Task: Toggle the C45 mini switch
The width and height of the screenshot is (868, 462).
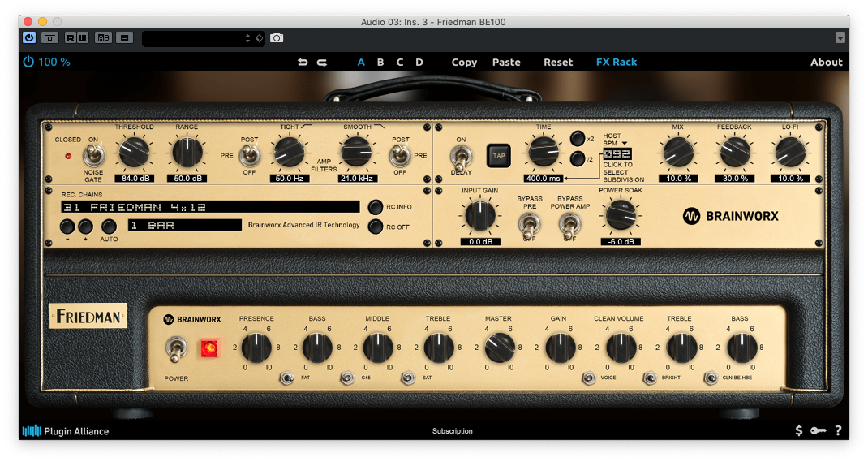Action: 347,378
